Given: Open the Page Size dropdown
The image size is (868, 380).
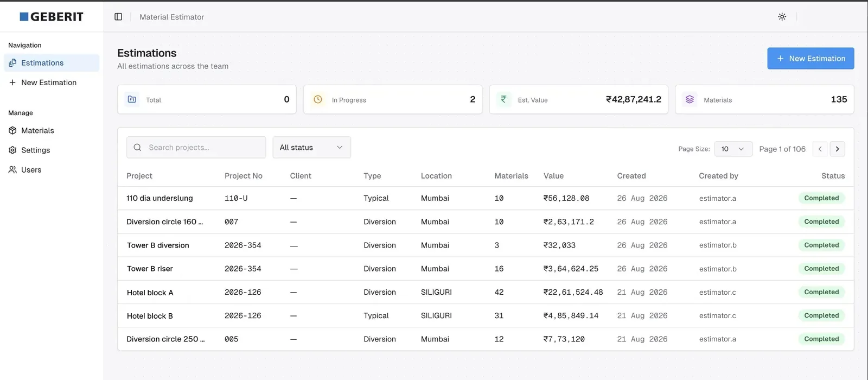Looking at the screenshot, I should (733, 149).
